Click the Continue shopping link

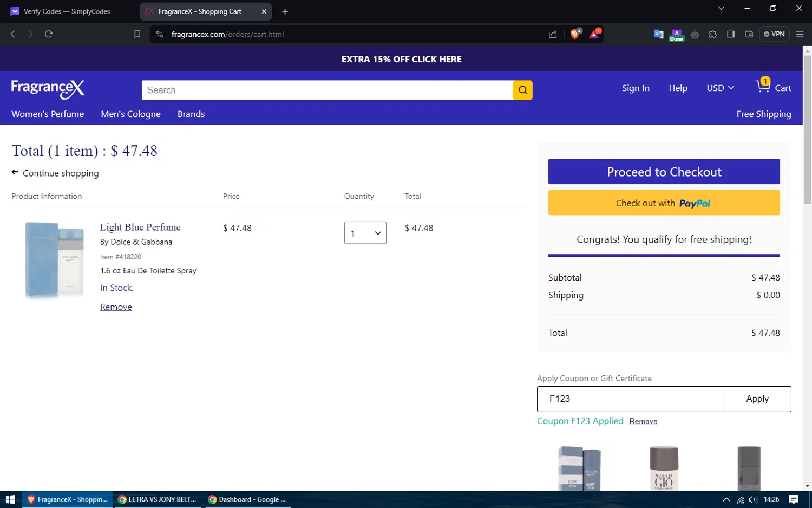pyautogui.click(x=61, y=173)
